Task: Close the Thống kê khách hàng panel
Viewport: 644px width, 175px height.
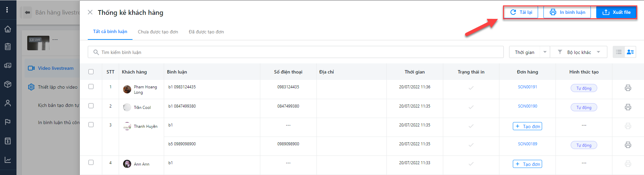Action: click(90, 12)
